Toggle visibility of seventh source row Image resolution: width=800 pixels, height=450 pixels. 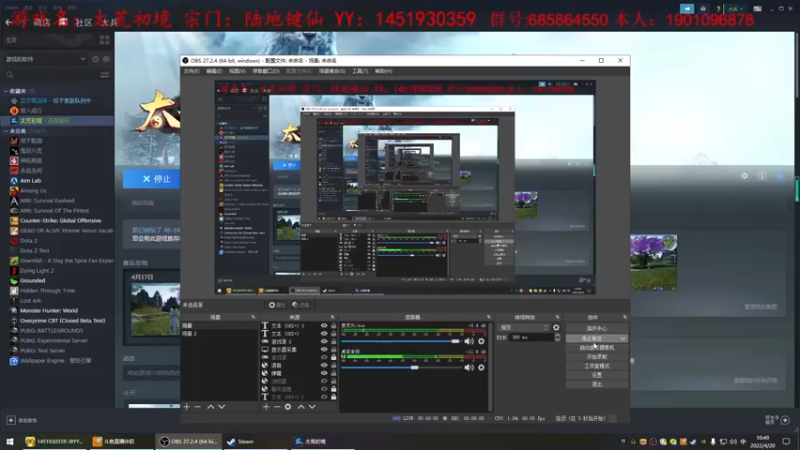324,373
